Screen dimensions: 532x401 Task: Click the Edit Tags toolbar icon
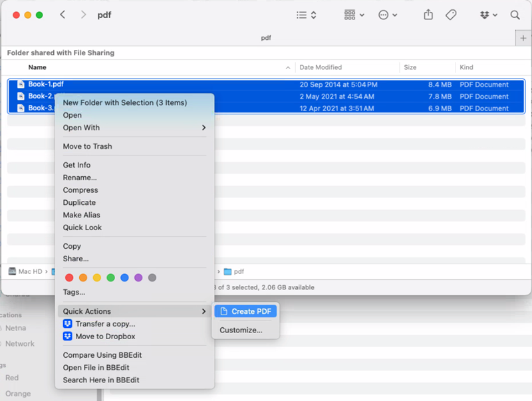click(450, 15)
